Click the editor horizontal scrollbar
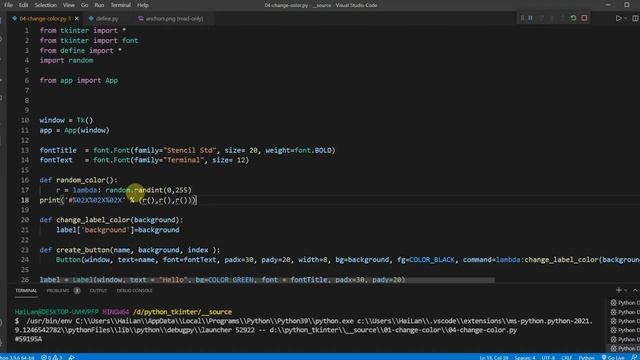640x360 pixels. coord(267,280)
